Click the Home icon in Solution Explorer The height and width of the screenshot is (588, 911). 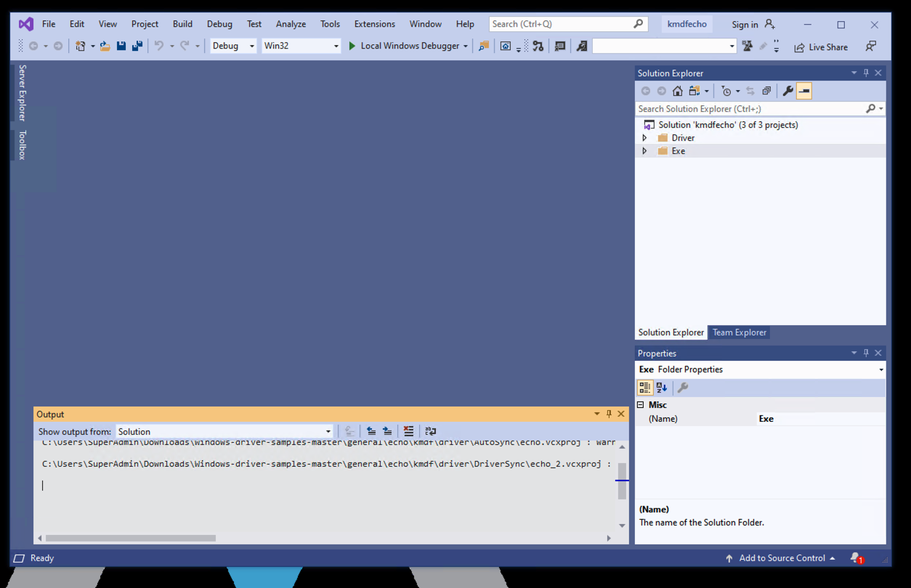(x=677, y=91)
